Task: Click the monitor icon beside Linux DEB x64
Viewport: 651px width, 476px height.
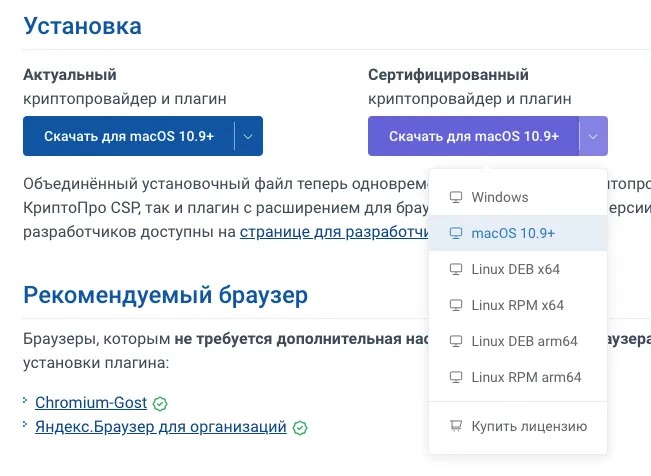Action: point(456,269)
